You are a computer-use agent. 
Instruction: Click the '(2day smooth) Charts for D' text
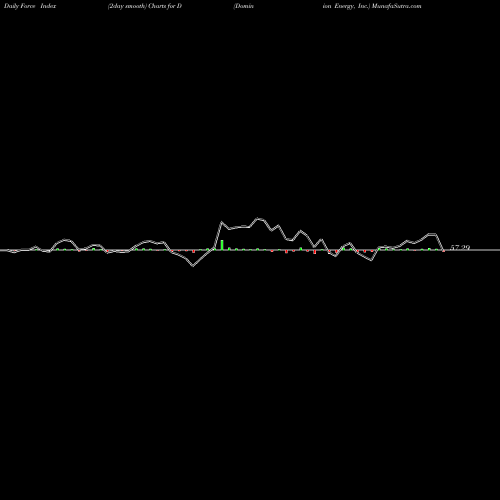point(145,6)
